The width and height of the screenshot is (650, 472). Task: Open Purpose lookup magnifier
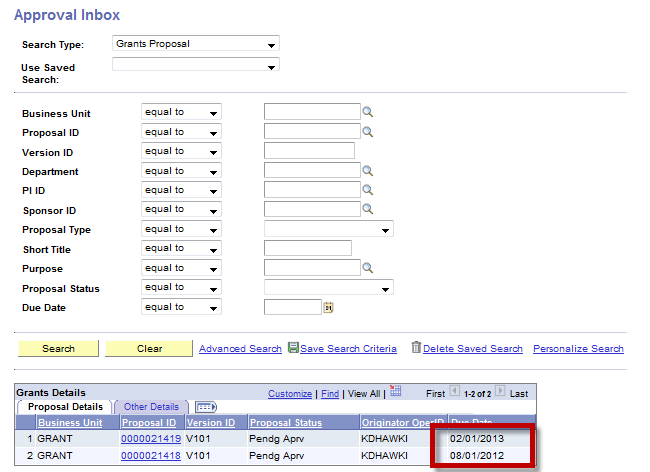pos(368,268)
